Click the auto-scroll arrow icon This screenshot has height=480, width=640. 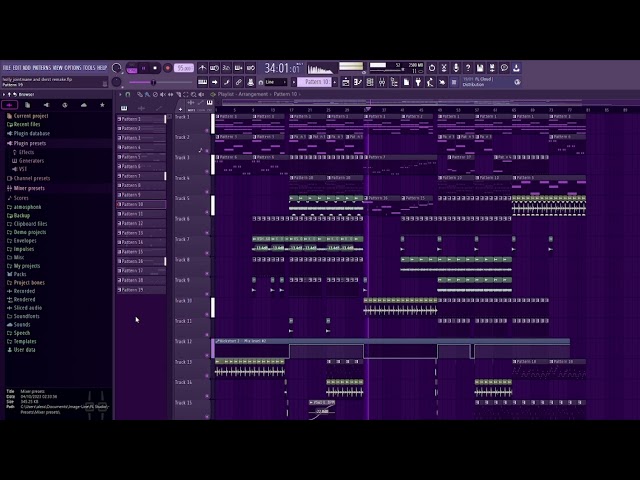pos(214,82)
